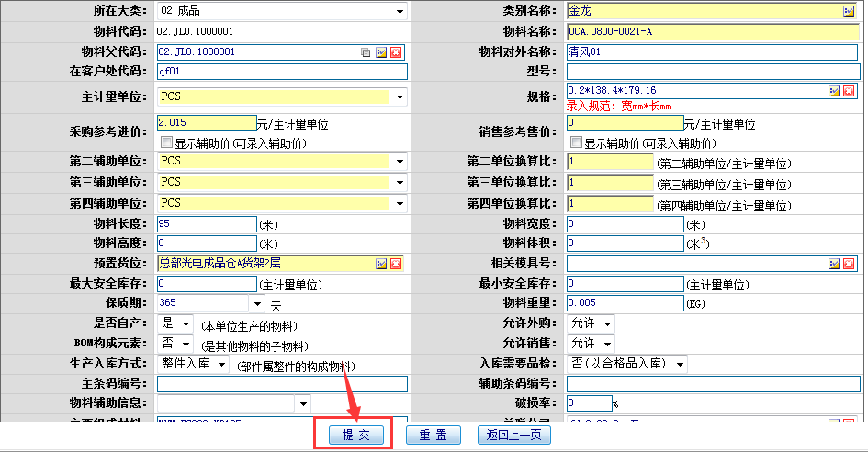Viewport: 868px width, 453px height.
Task: Open the picker icon in 规格 field
Action: click(834, 91)
